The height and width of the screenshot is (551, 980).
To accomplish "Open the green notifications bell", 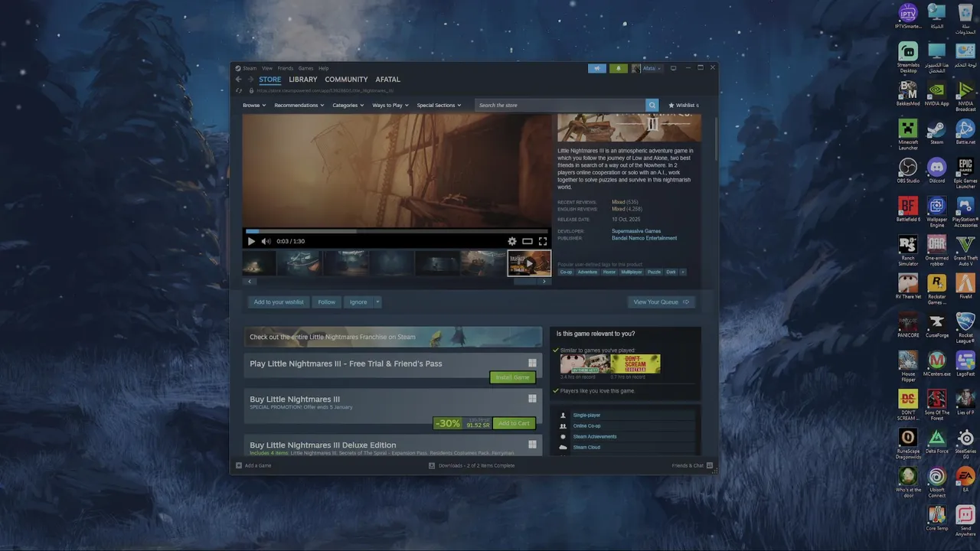I will 619,68.
